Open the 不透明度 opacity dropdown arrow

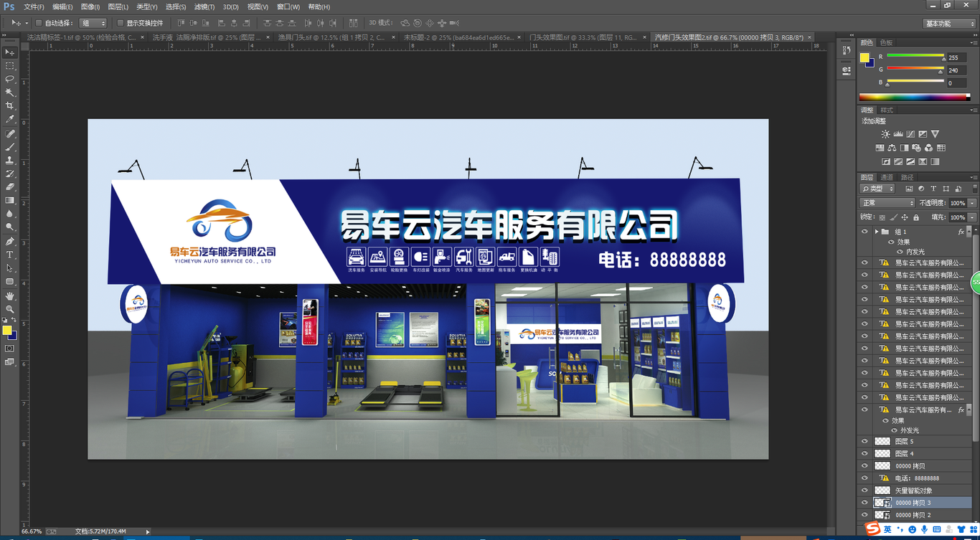click(x=972, y=204)
